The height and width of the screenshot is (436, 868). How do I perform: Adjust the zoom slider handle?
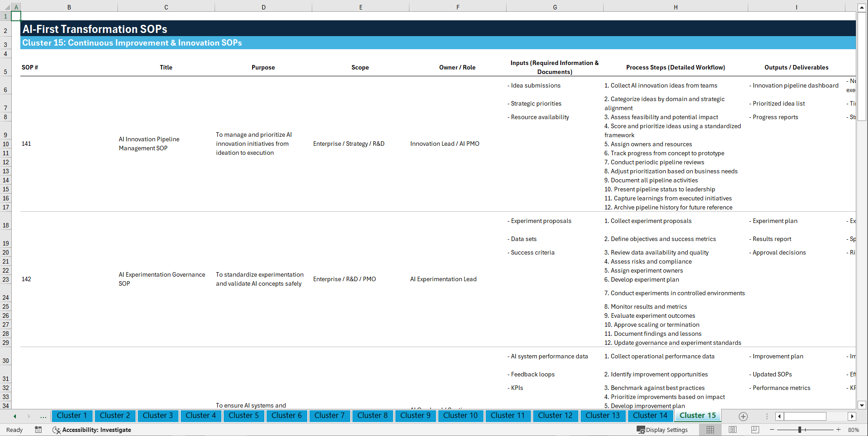[x=799, y=430]
